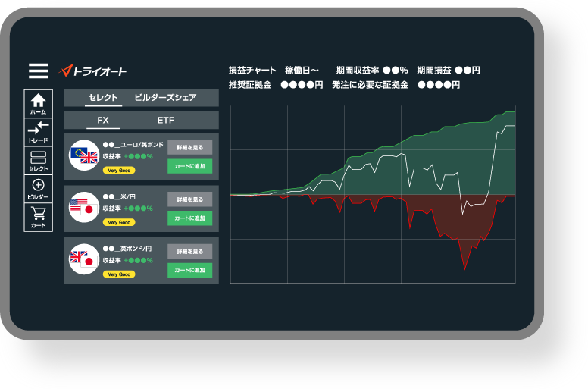Switch to the ビルダーズシェア tab
588x389 pixels.
click(165, 98)
